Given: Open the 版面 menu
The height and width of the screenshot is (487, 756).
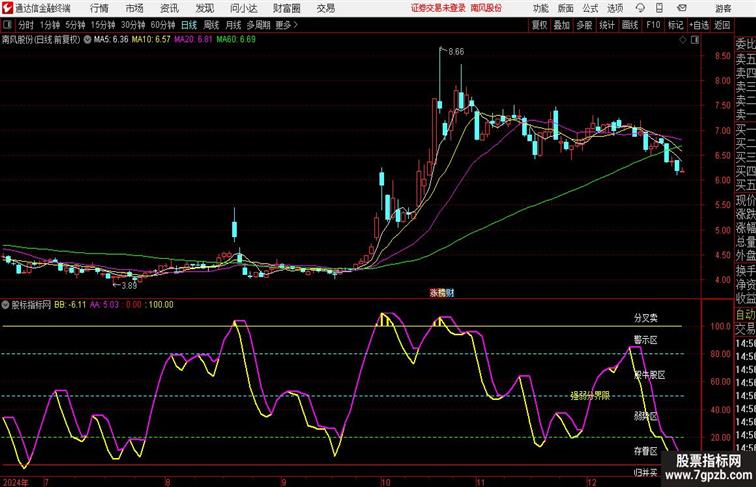Looking at the screenshot, I should pyautogui.click(x=566, y=8).
